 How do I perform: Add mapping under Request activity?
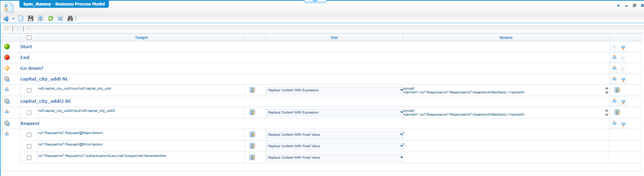coord(7,134)
